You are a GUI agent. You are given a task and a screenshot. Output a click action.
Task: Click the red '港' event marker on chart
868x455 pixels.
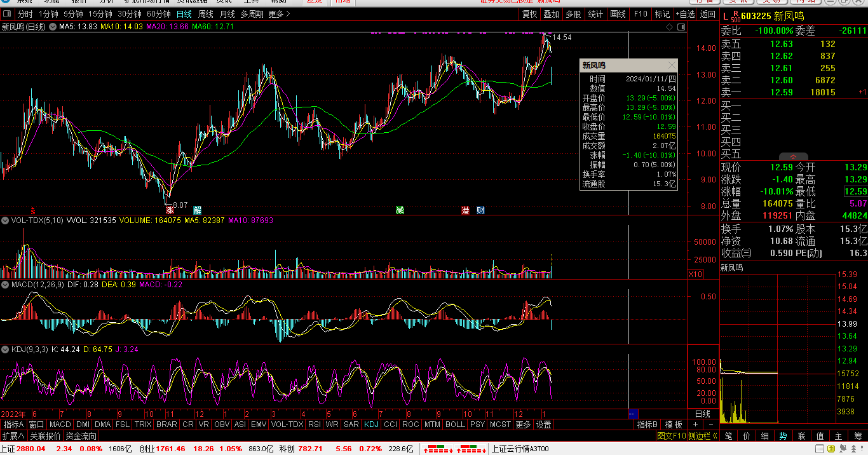(x=466, y=210)
